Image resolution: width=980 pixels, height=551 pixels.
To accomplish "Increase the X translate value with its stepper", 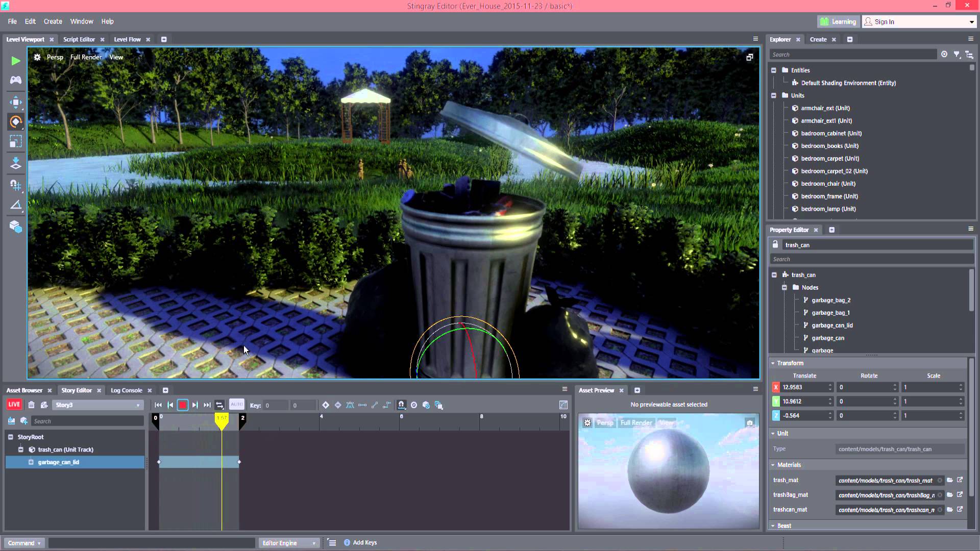I will [830, 385].
